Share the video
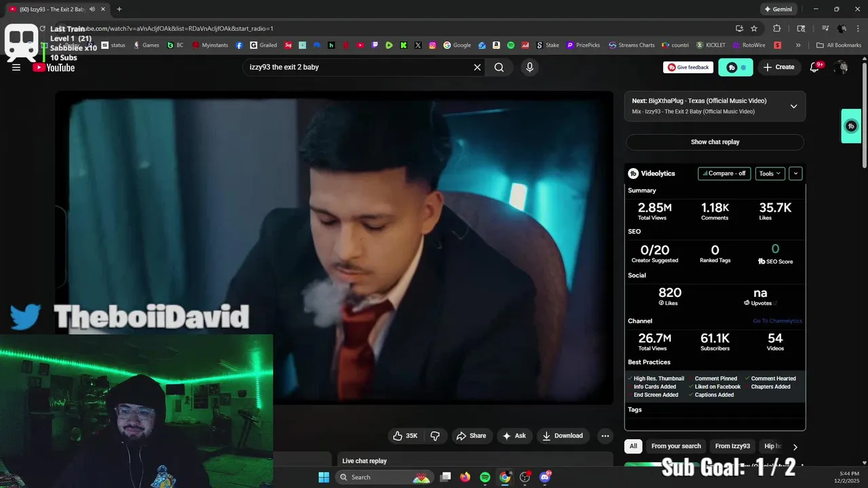This screenshot has width=868, height=488. click(471, 436)
